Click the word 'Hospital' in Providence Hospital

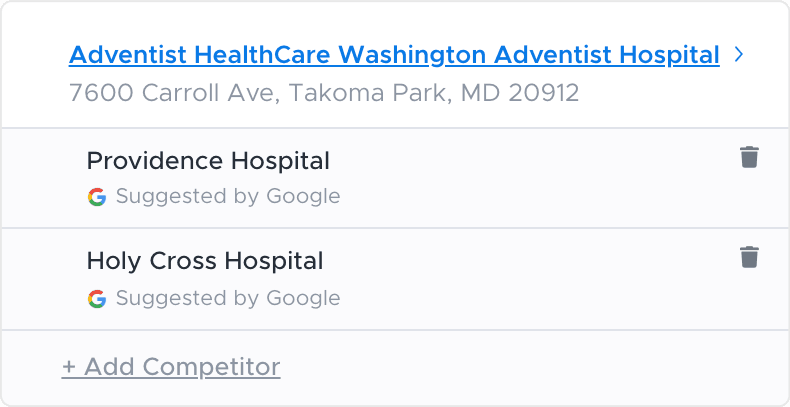(280, 161)
